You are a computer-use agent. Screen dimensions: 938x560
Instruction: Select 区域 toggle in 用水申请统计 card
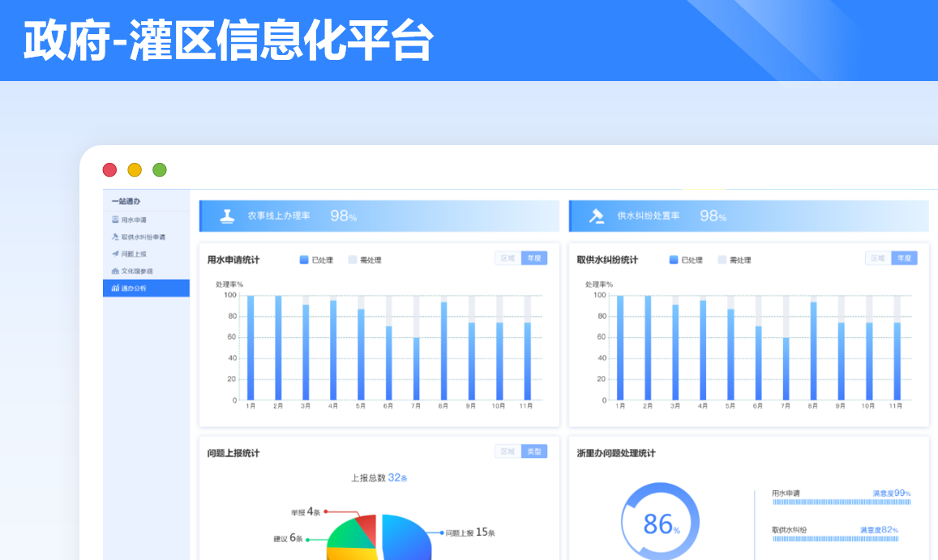[508, 259]
